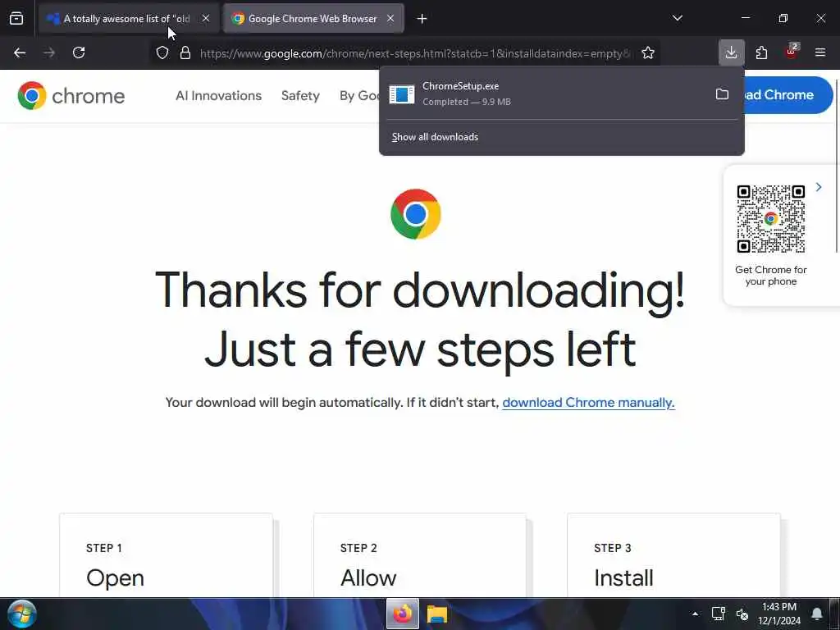Close the 'A totally awesome list' tab
Viewport: 840px width, 630px height.
coord(206,18)
